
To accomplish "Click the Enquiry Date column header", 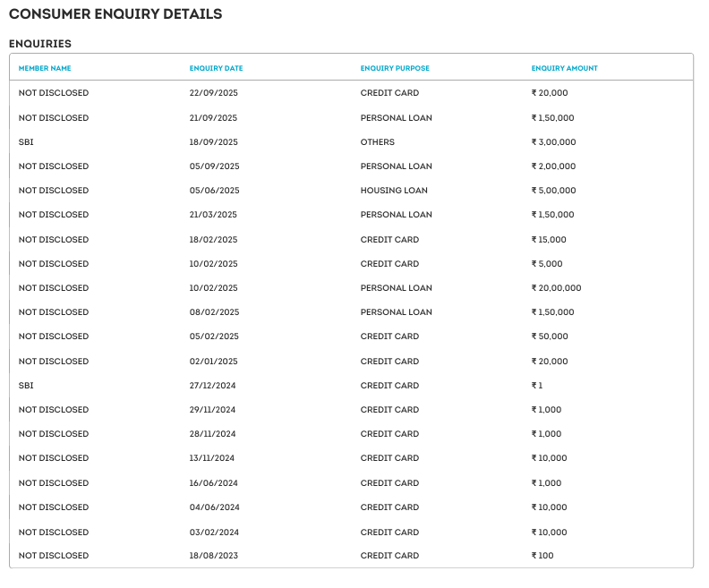I will click(x=216, y=68).
